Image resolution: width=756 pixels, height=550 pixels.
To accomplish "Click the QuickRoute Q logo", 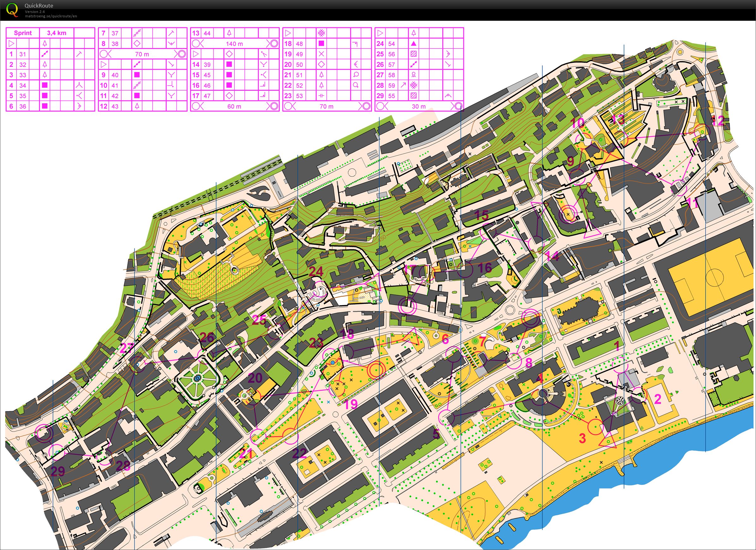I will click(x=12, y=10).
